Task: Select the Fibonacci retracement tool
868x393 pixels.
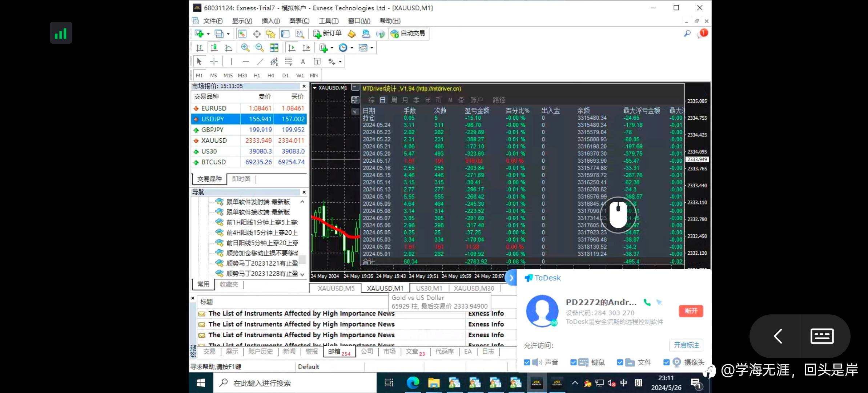Action: 289,62
